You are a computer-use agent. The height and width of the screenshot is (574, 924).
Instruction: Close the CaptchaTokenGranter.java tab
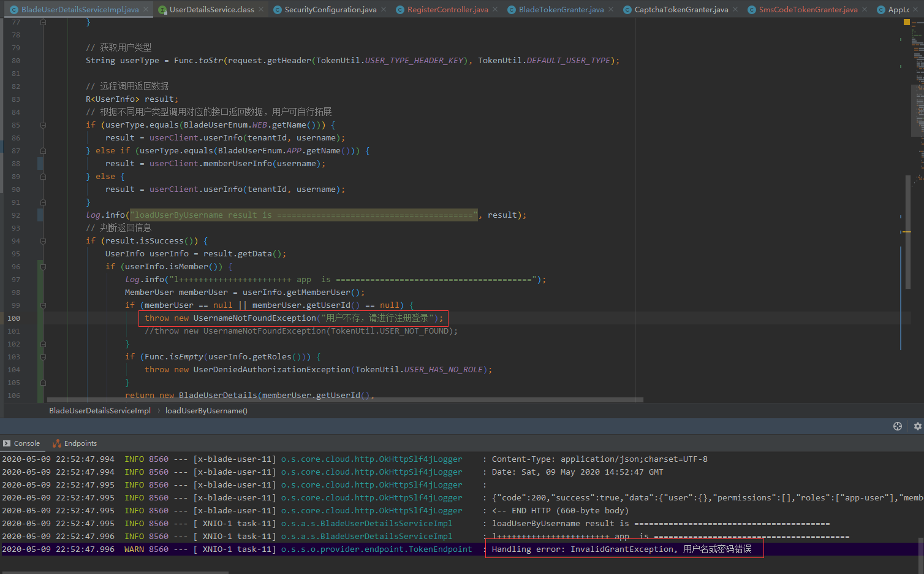click(x=735, y=9)
